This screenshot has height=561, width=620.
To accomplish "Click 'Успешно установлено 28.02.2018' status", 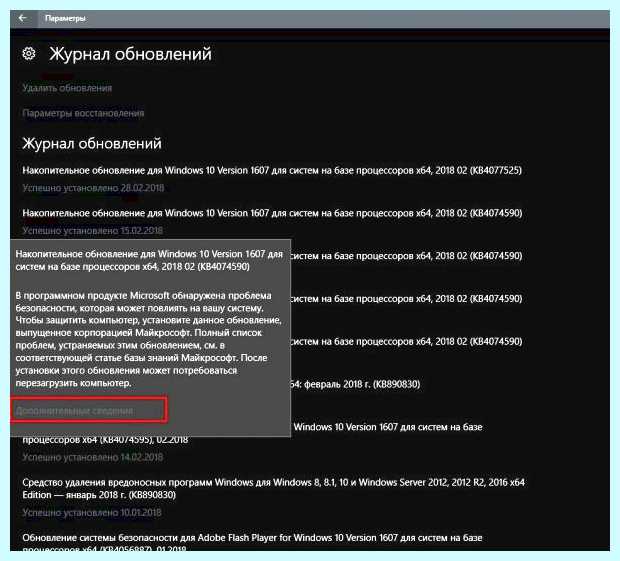I will [x=93, y=188].
